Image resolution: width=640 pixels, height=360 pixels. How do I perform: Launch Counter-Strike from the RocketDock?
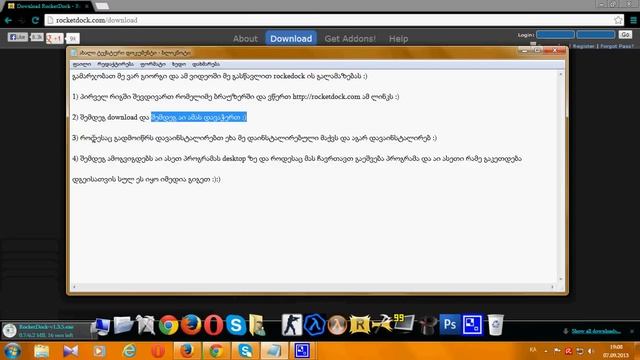pos(292,325)
